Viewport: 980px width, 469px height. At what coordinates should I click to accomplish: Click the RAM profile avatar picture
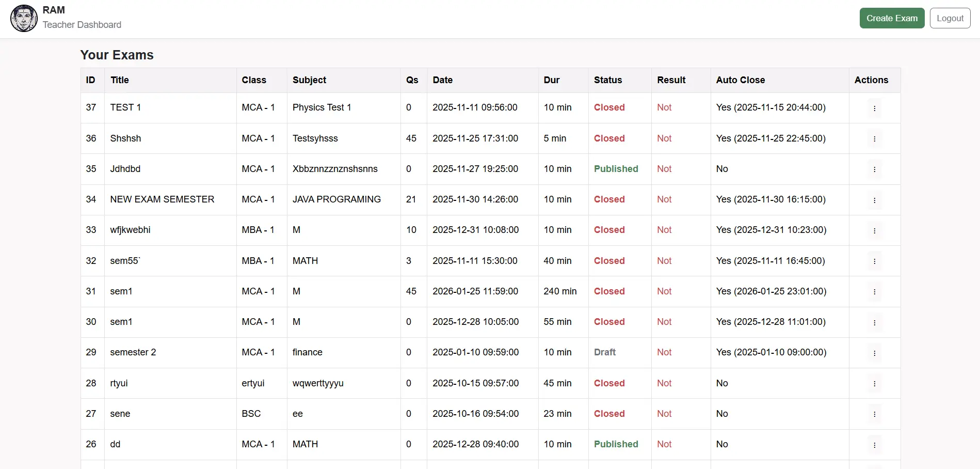(24, 18)
